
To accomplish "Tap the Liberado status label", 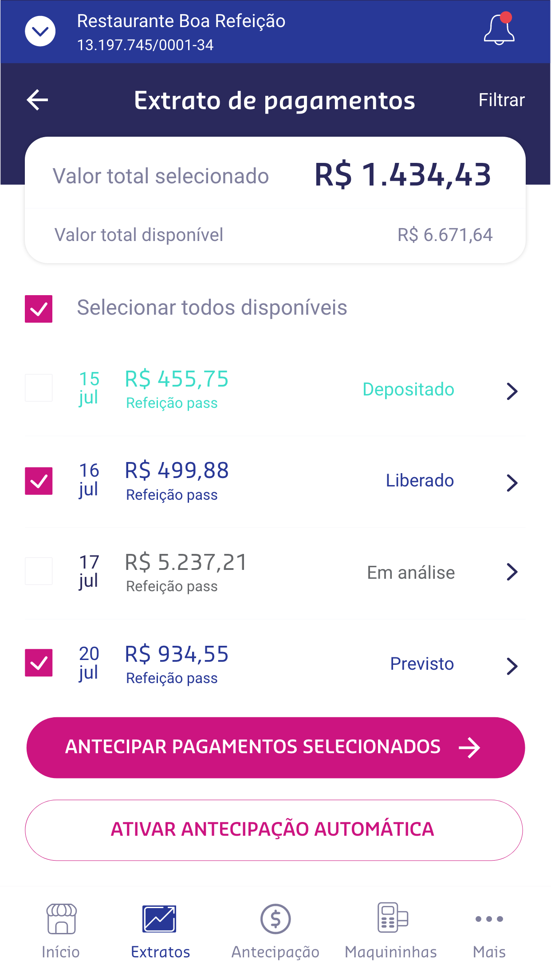I will [420, 481].
